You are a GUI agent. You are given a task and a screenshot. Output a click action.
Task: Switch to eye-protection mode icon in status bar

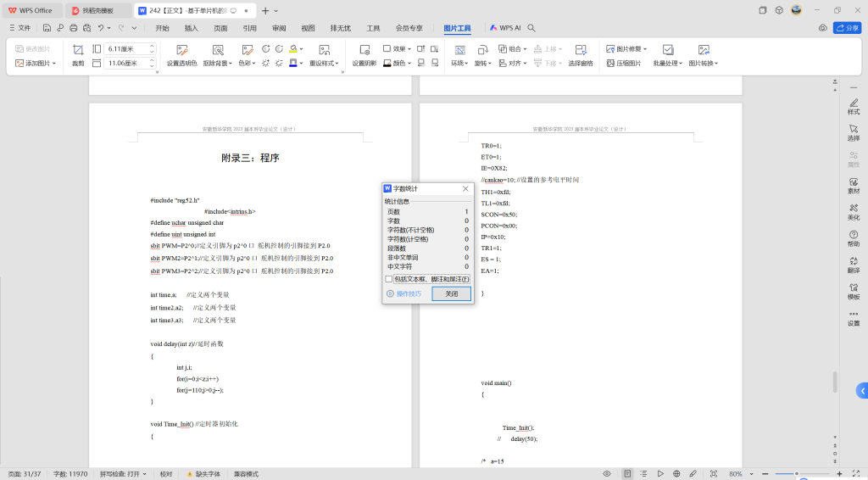point(607,474)
